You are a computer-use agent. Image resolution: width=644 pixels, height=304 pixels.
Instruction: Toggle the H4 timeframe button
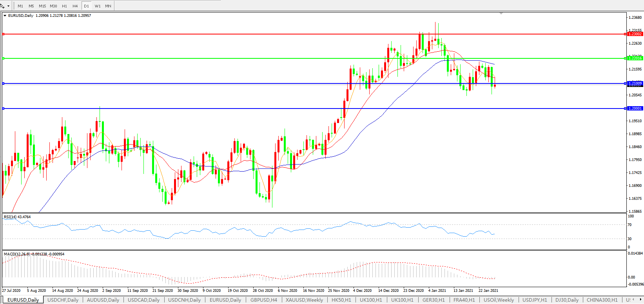click(75, 6)
